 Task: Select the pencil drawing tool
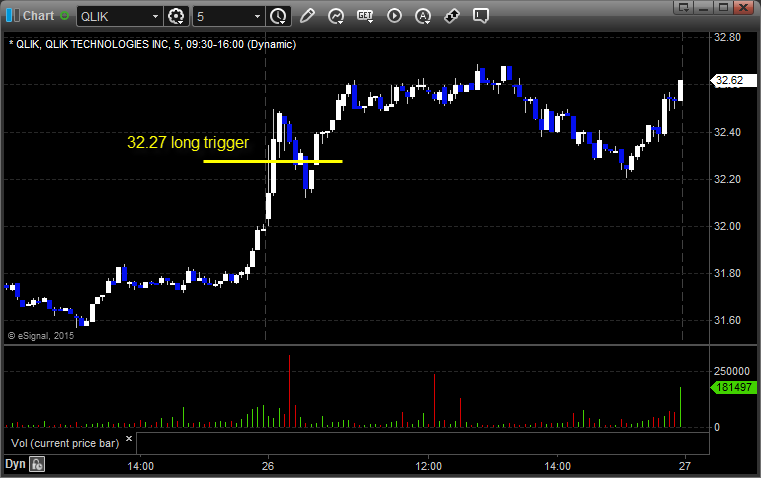tap(307, 16)
